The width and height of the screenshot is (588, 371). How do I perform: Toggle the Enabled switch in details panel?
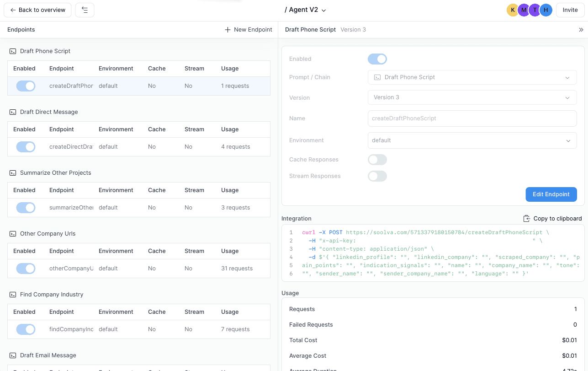pyautogui.click(x=377, y=59)
